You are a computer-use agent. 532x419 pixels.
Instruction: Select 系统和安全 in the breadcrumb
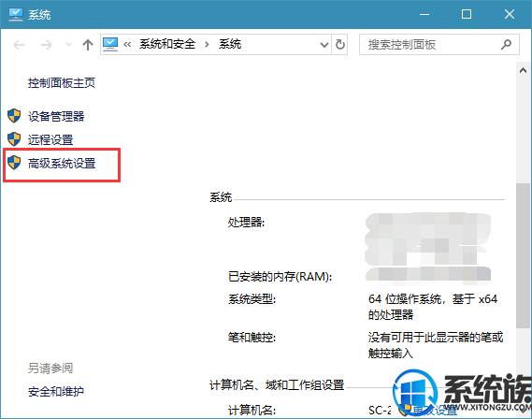click(x=167, y=44)
